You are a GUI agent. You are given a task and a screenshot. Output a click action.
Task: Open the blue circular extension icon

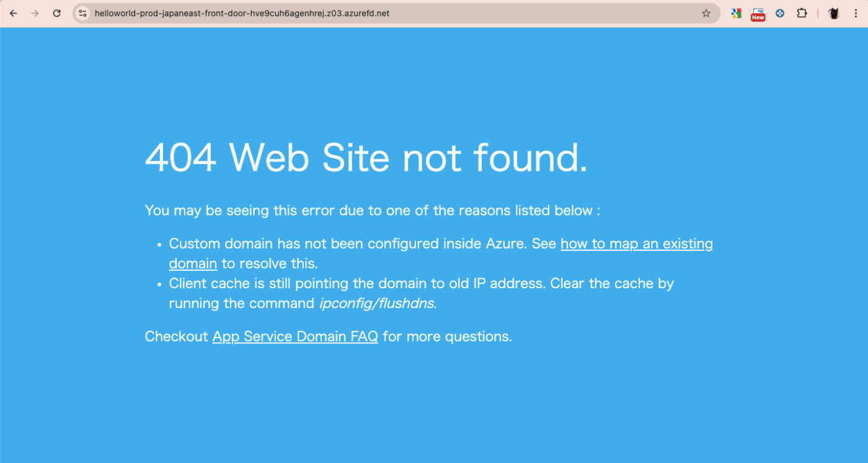click(780, 13)
